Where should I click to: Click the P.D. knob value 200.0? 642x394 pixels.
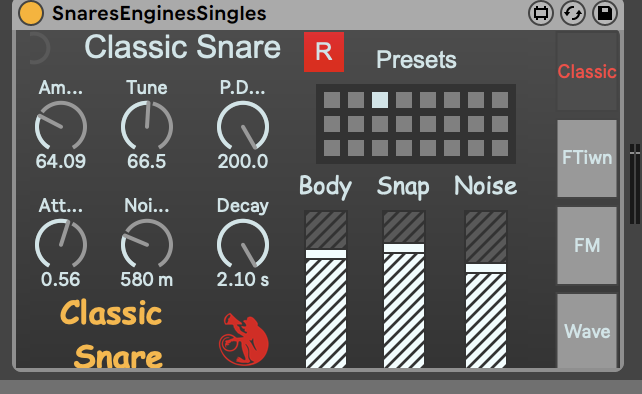pyautogui.click(x=243, y=161)
